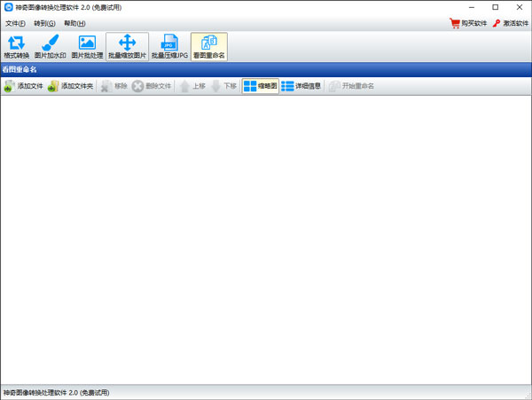Open the 格式转换 format conversion tool
Image resolution: width=532 pixels, height=400 pixels.
pos(16,47)
